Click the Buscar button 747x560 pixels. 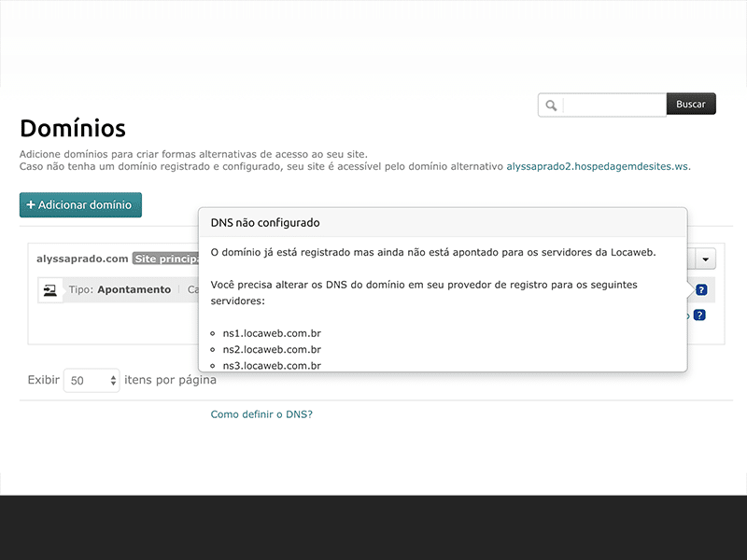pyautogui.click(x=691, y=104)
